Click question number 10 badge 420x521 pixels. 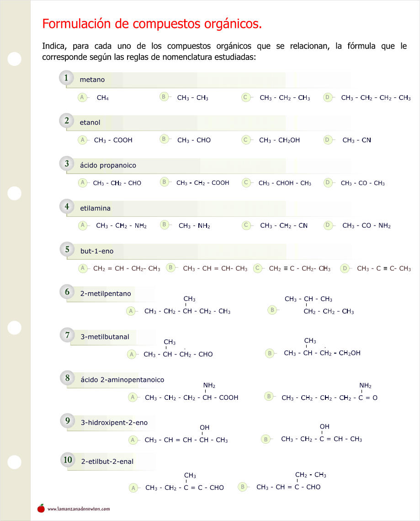[68, 460]
